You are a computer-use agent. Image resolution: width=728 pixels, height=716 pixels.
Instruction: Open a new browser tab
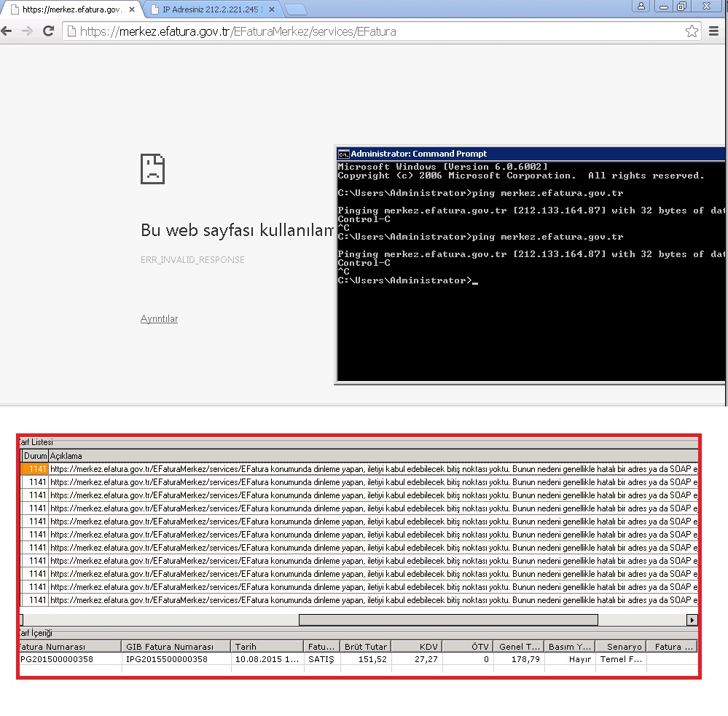tap(295, 10)
